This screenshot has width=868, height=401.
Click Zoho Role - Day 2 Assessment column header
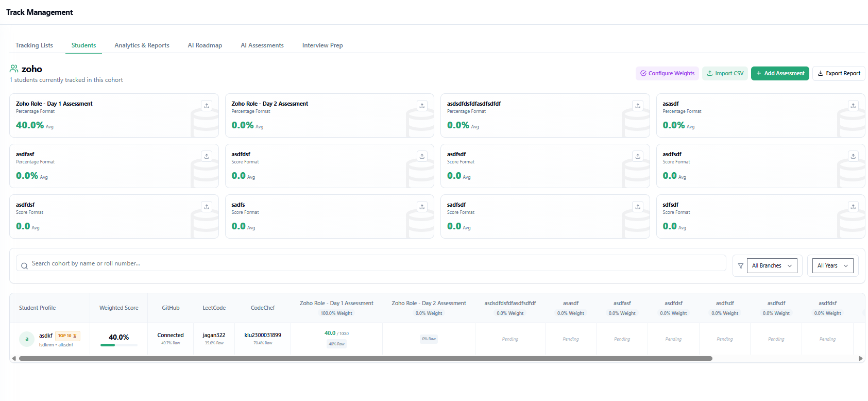(x=429, y=303)
